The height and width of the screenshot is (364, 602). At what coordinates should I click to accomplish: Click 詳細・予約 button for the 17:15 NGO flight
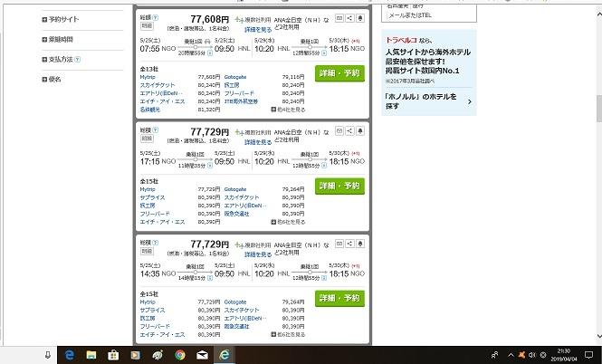click(339, 186)
